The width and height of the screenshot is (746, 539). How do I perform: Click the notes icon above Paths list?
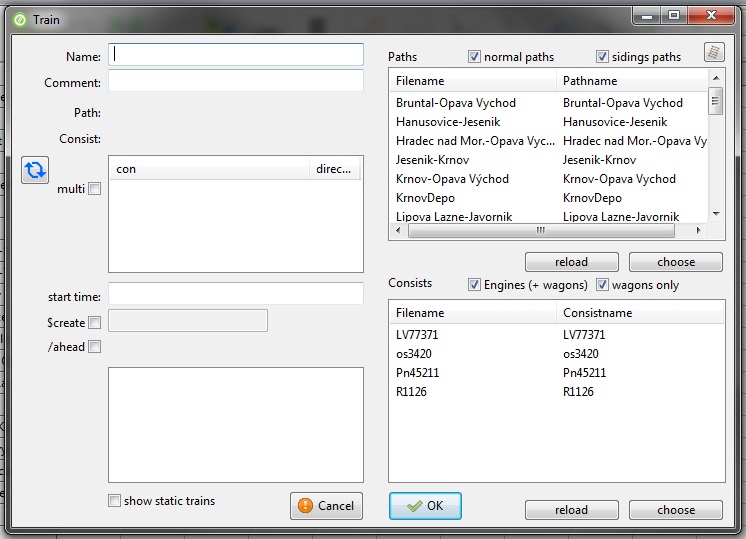tap(713, 52)
